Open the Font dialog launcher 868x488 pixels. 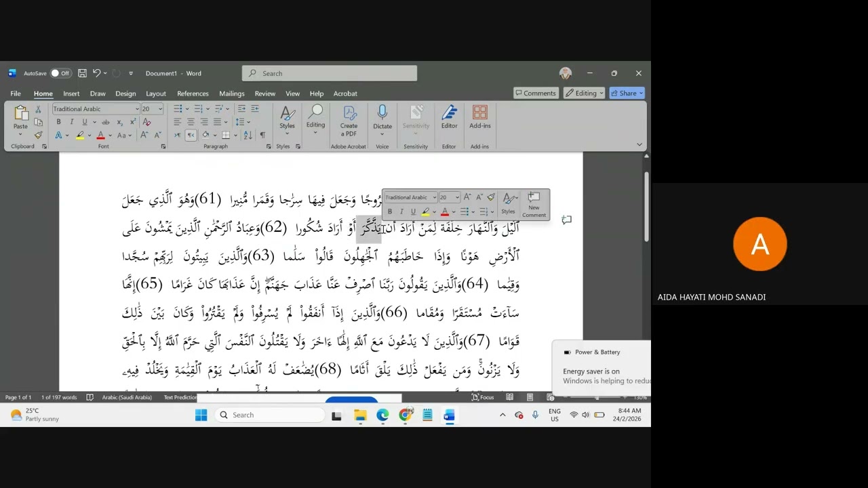click(163, 146)
